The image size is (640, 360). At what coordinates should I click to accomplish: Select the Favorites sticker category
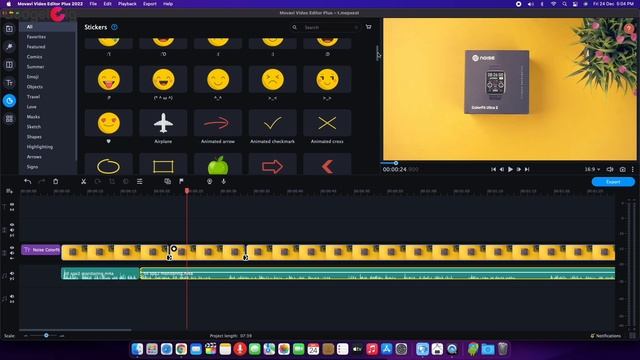(x=36, y=37)
